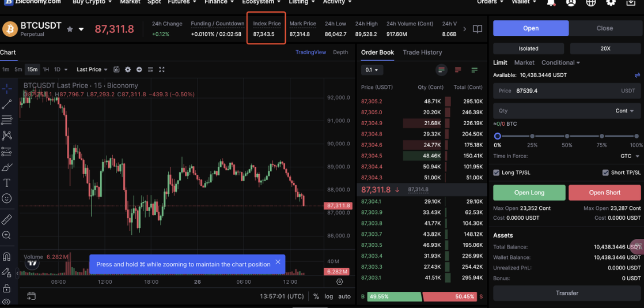Toggle the Short TP/SL checkbox

click(x=605, y=172)
